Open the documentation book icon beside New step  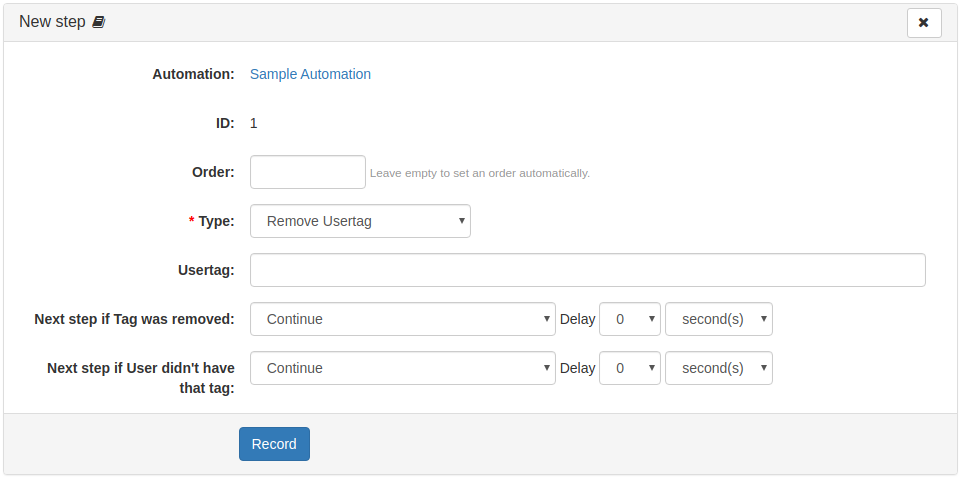tap(98, 22)
